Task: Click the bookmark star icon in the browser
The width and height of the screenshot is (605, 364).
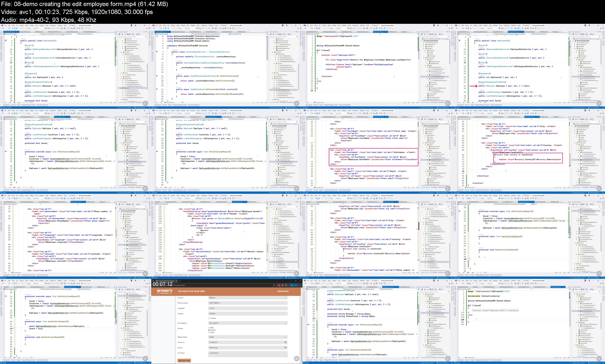Action: 274,285
